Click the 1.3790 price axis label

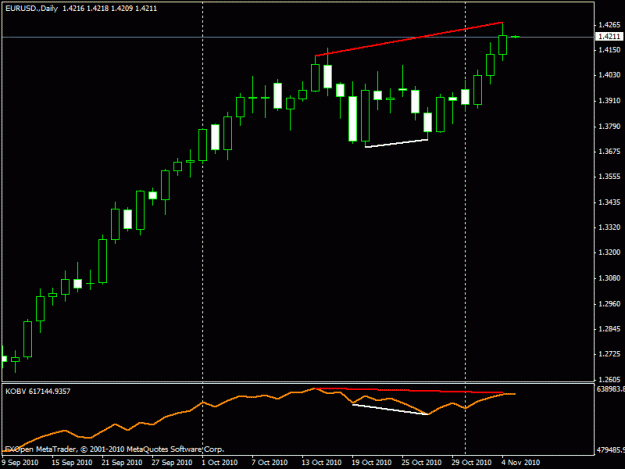(x=609, y=126)
